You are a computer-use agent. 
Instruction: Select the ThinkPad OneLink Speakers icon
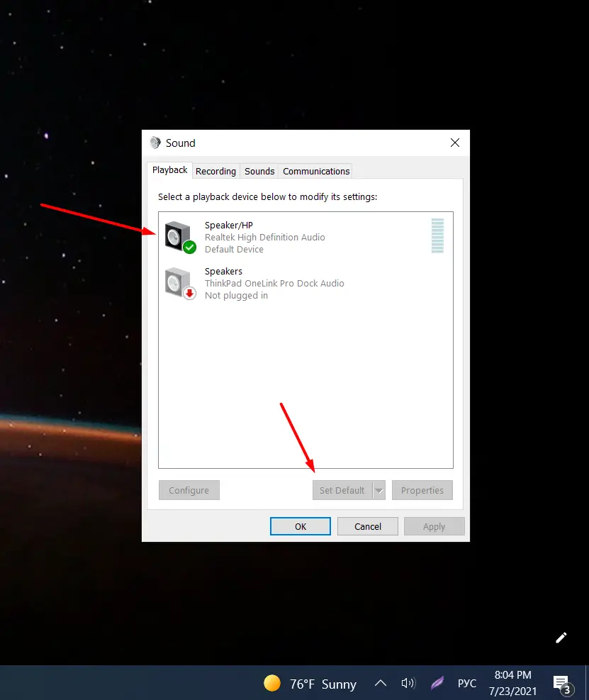point(180,284)
